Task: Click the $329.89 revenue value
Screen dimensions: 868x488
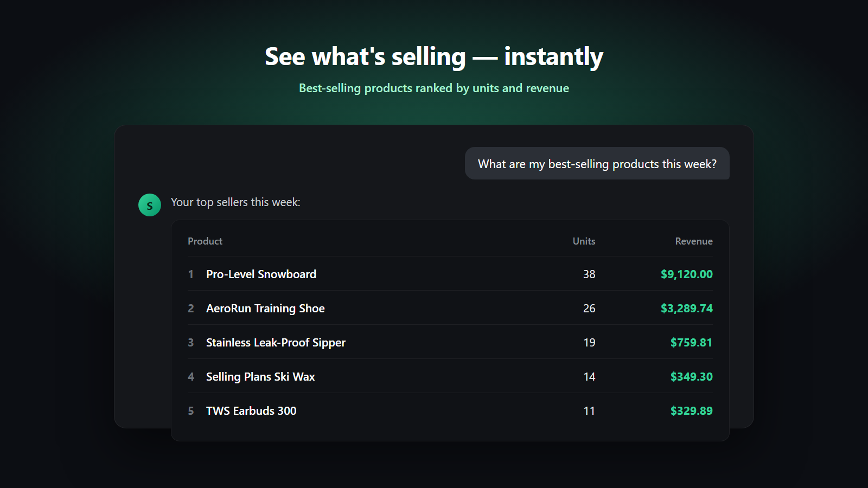Action: coord(692,411)
